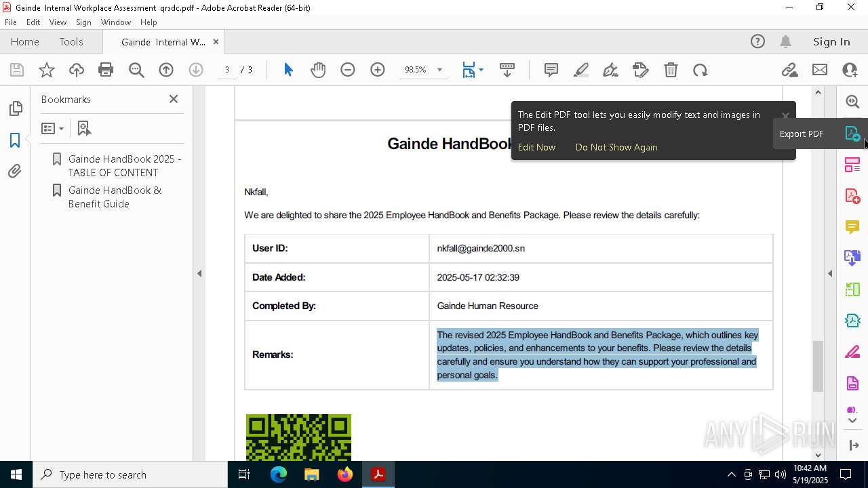Image resolution: width=868 pixels, height=488 pixels.
Task: Open the Sign menu
Action: pyautogui.click(x=83, y=22)
